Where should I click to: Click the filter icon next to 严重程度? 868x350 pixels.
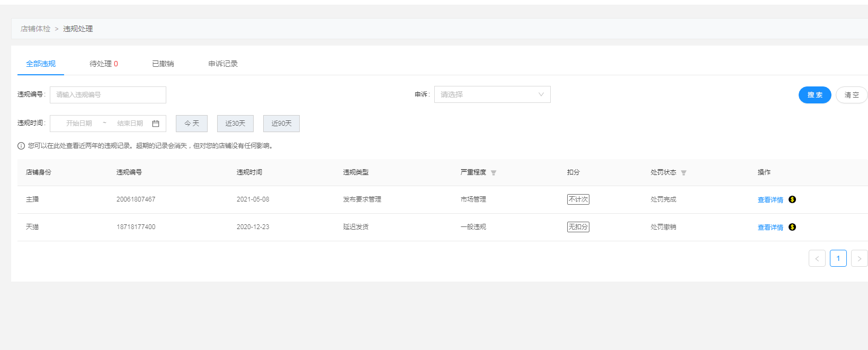pyautogui.click(x=494, y=173)
